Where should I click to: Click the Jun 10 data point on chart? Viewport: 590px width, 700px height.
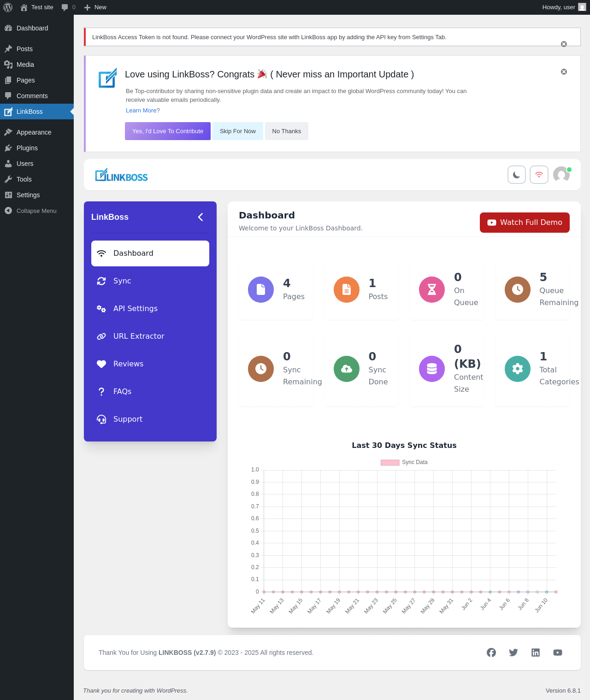pos(547,592)
